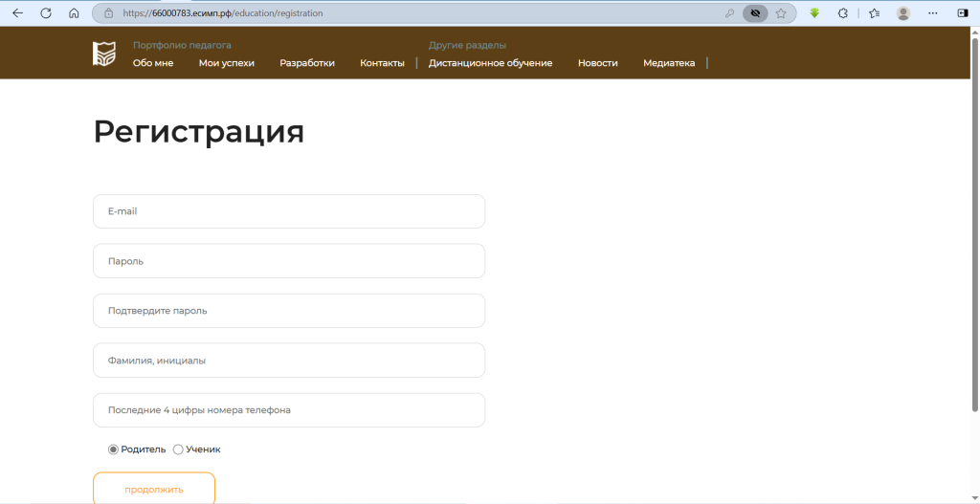View site info via the padlock icon
Screen dimensions: 980x504
(x=109, y=13)
